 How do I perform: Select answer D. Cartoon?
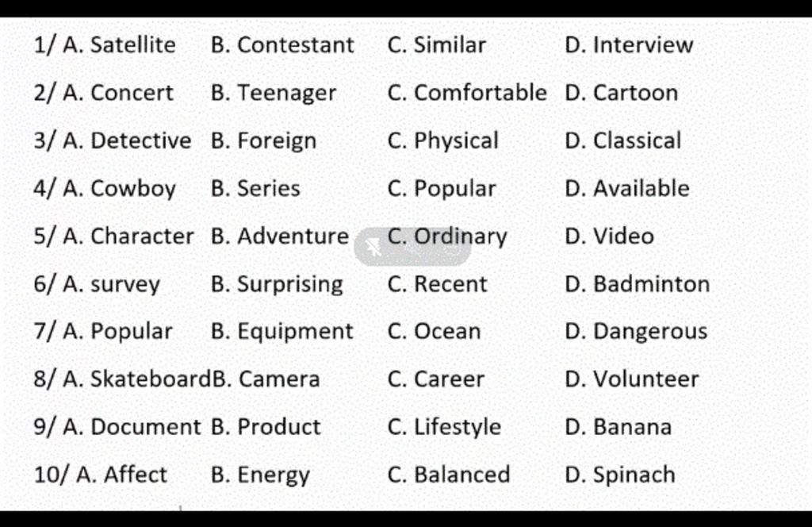pos(622,93)
